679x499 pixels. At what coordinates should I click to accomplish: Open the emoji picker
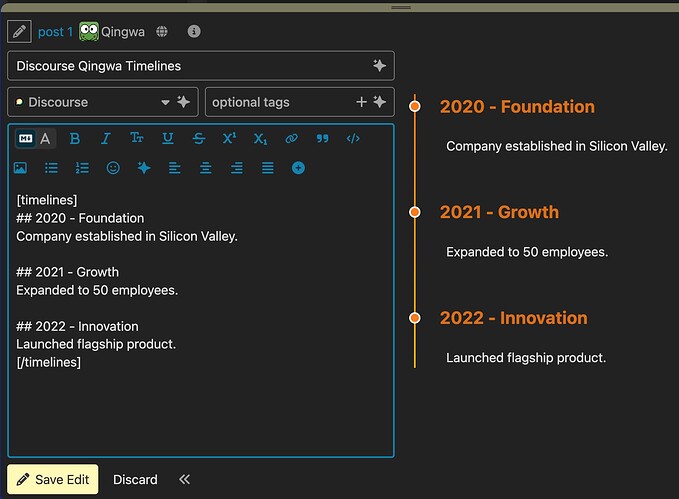pyautogui.click(x=113, y=168)
